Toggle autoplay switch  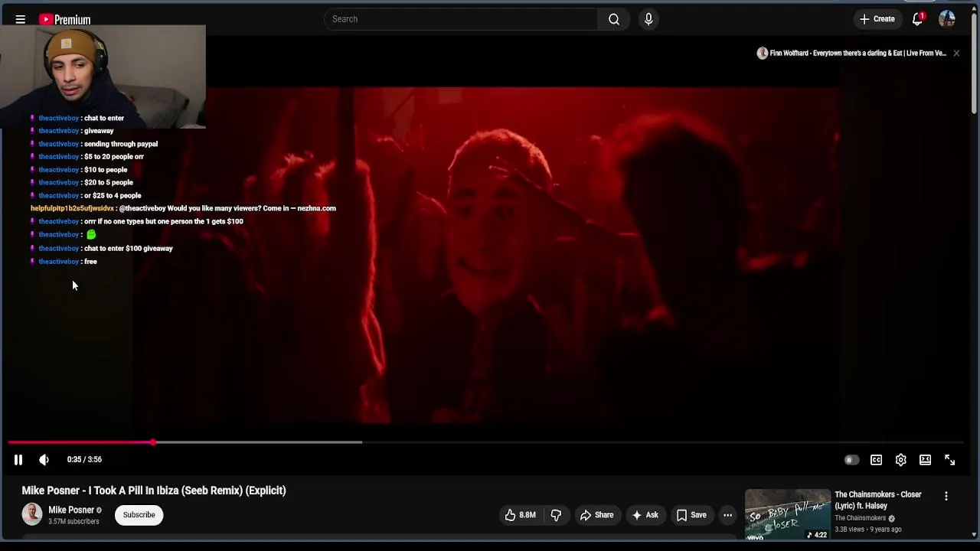pyautogui.click(x=851, y=460)
